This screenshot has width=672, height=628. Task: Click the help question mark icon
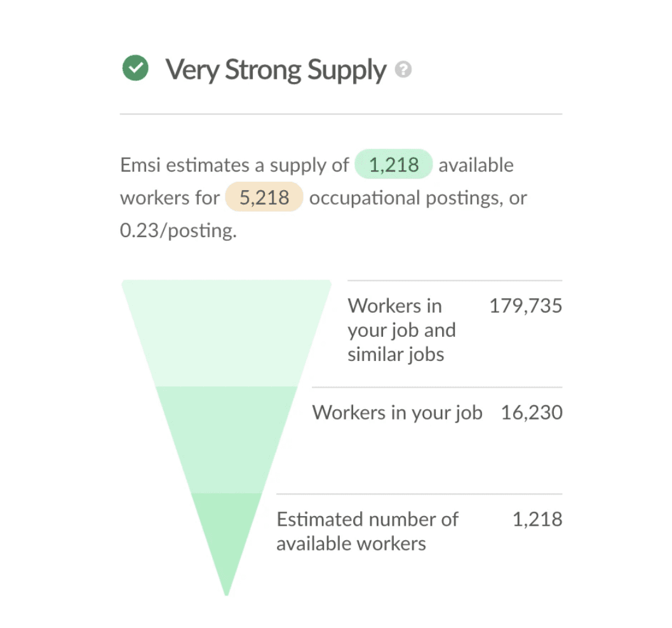pos(403,69)
